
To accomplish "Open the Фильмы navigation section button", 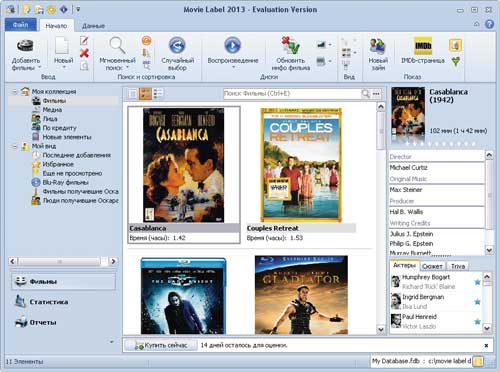I will click(x=64, y=282).
